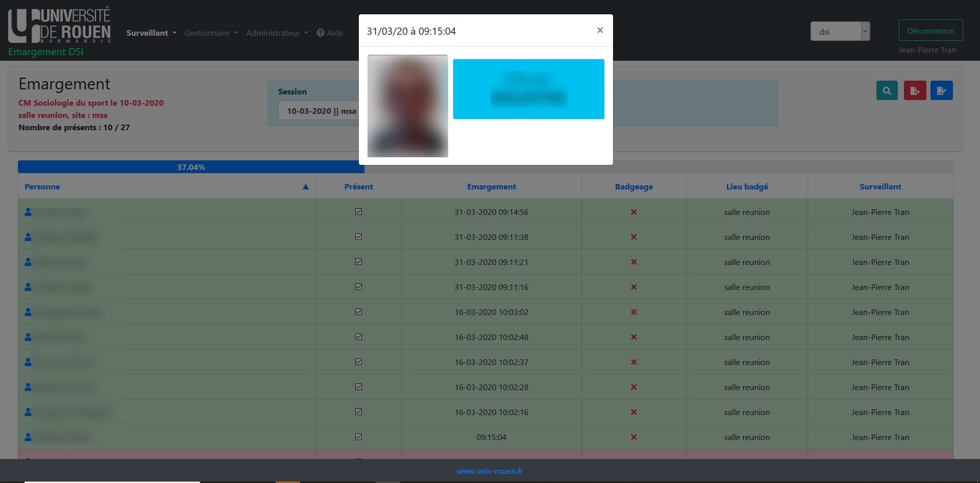Close the 31/03/20 popup dialog
Viewport: 980px width, 483px height.
click(x=600, y=30)
